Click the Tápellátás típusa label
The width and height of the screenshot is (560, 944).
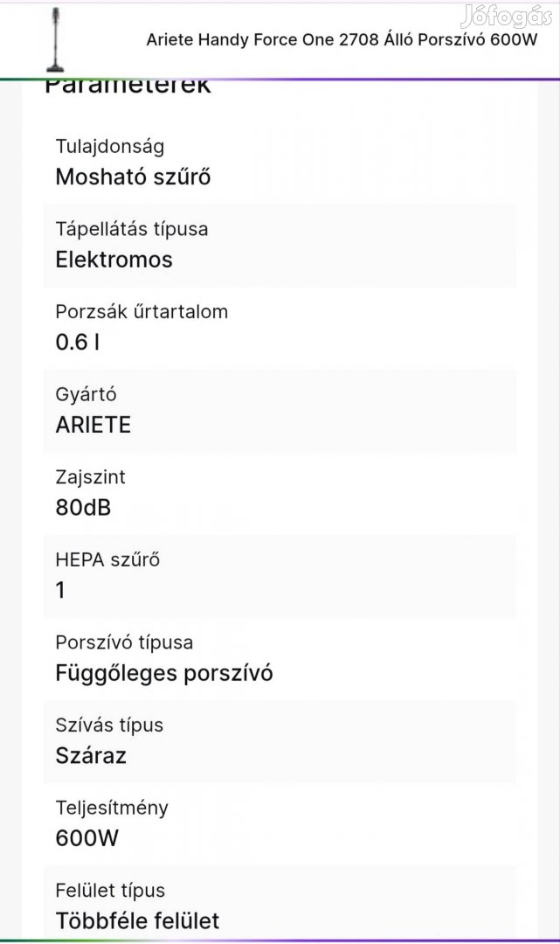(x=132, y=229)
